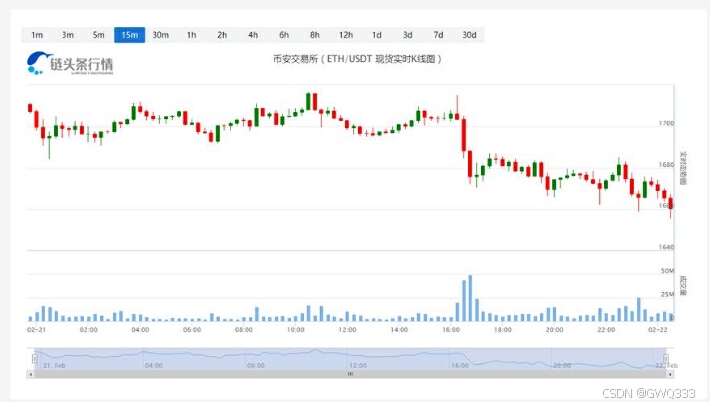Click the 10:00 time axis label

[x=296, y=330]
